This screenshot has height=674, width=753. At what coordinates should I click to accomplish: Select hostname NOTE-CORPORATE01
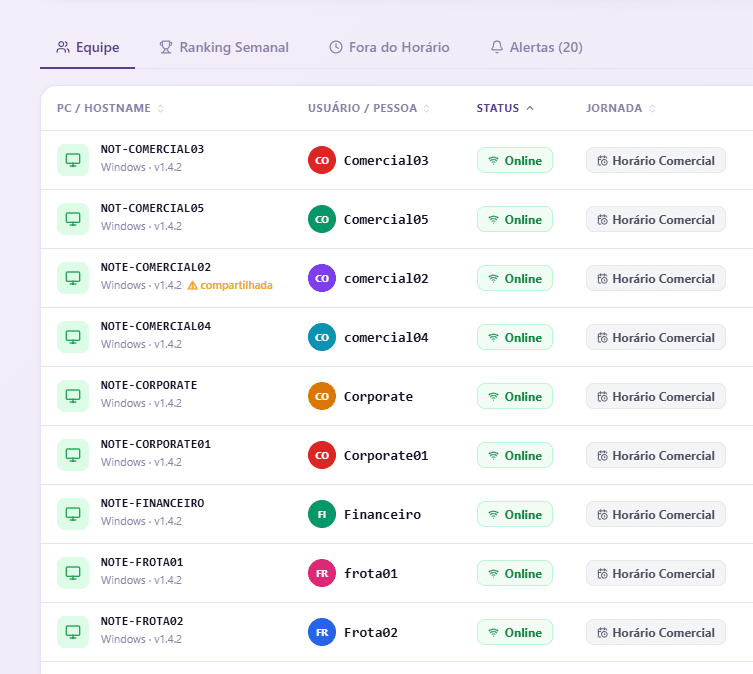point(156,444)
